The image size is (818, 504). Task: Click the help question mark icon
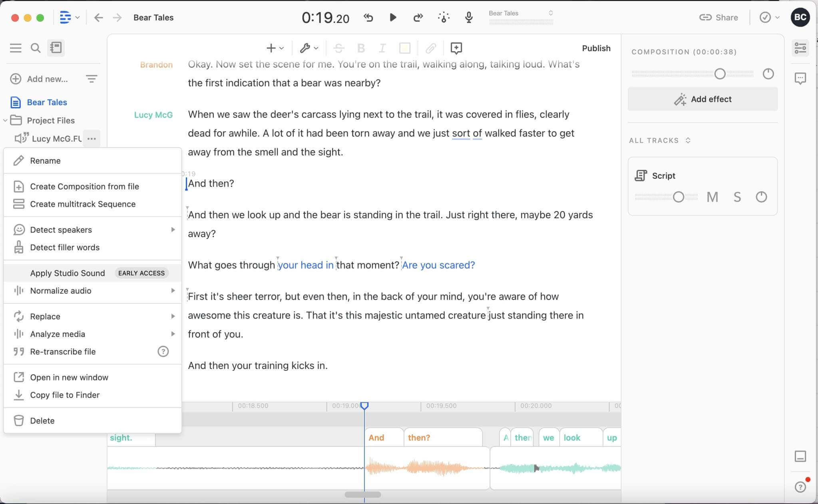click(x=800, y=487)
